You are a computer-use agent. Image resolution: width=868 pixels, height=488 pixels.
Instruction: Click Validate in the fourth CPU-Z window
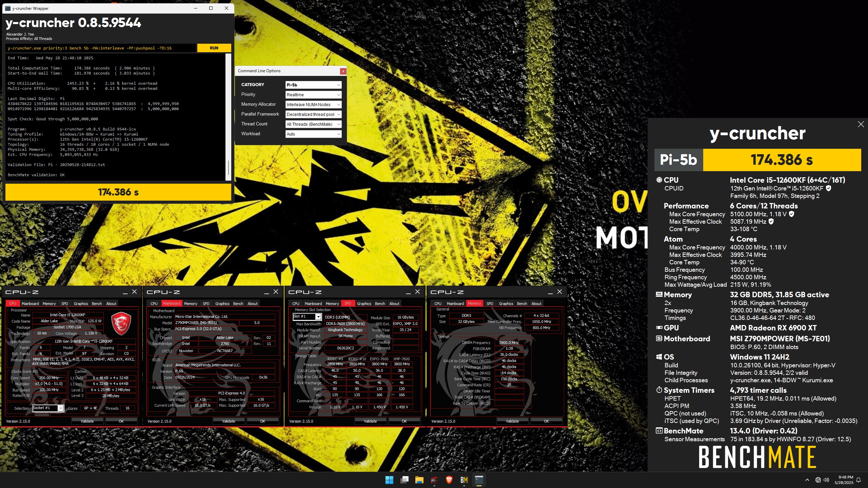coord(512,421)
